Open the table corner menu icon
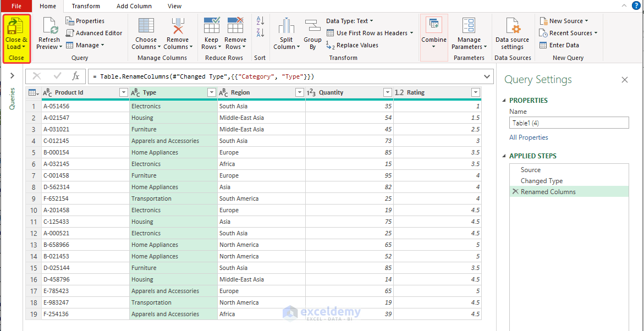Screen dimensions: 644x331 tap(34, 93)
